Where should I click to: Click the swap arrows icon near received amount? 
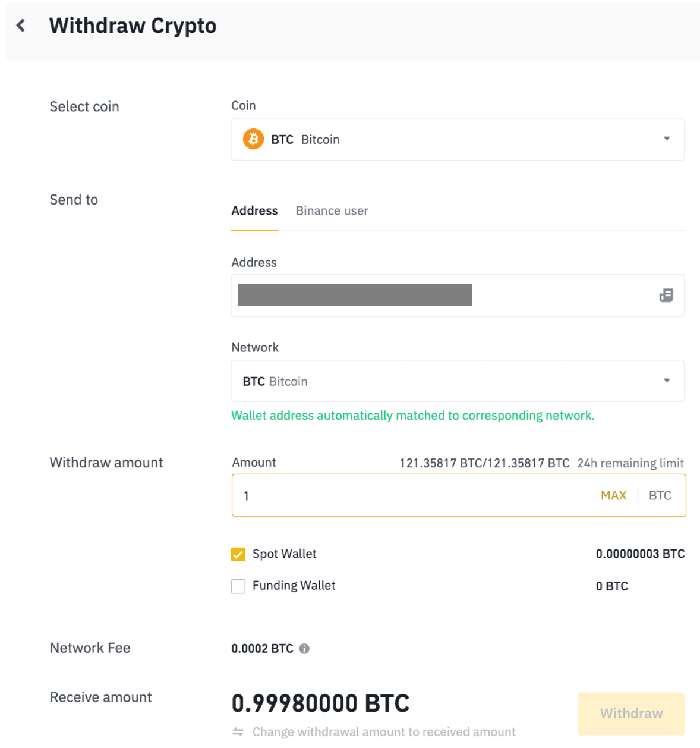(238, 732)
